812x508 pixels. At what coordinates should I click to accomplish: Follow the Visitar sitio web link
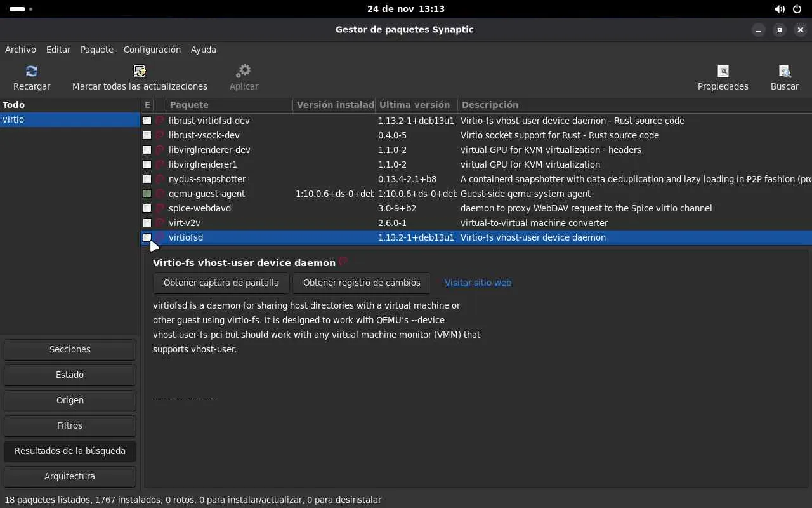tap(478, 283)
